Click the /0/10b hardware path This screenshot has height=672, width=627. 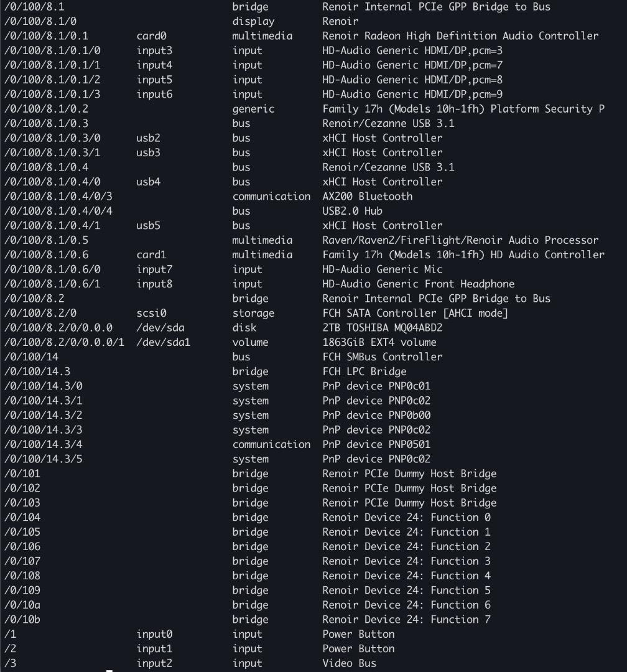coord(20,619)
